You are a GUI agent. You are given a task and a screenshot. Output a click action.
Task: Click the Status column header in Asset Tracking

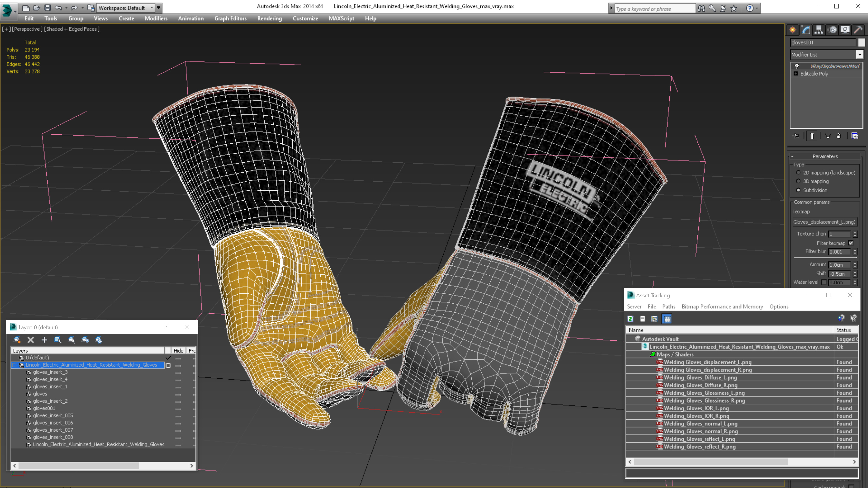coord(845,330)
